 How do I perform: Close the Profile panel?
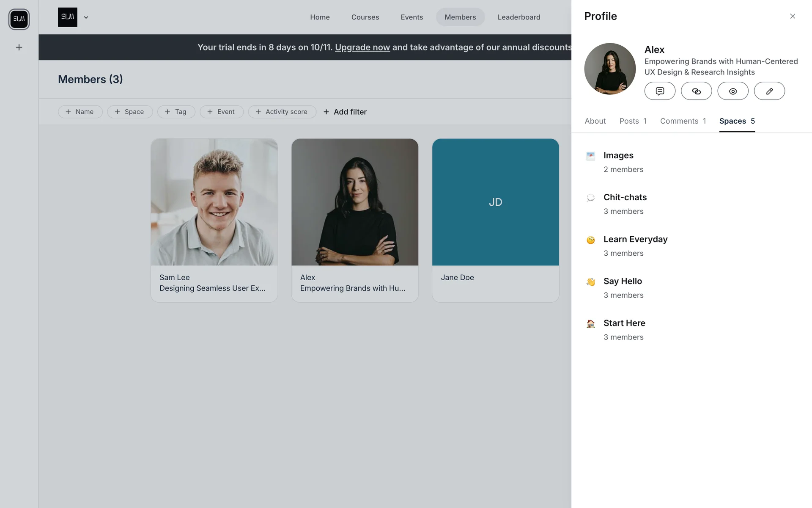pyautogui.click(x=793, y=16)
